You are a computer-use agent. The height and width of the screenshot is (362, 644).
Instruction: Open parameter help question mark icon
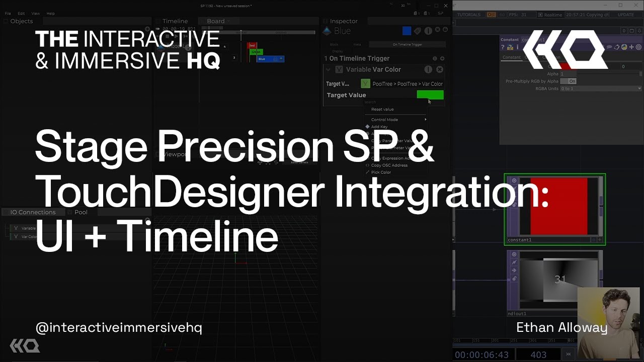(503, 47)
